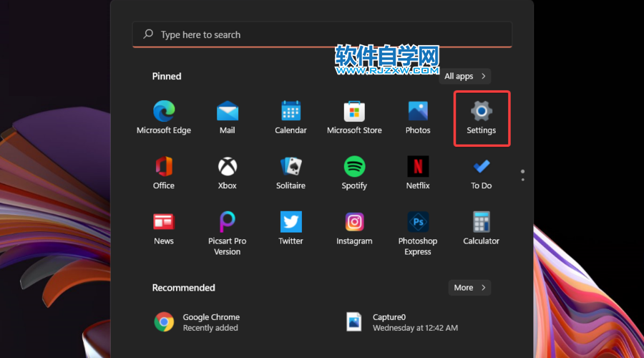Launch Netflix
This screenshot has width=644, height=358.
(x=418, y=173)
